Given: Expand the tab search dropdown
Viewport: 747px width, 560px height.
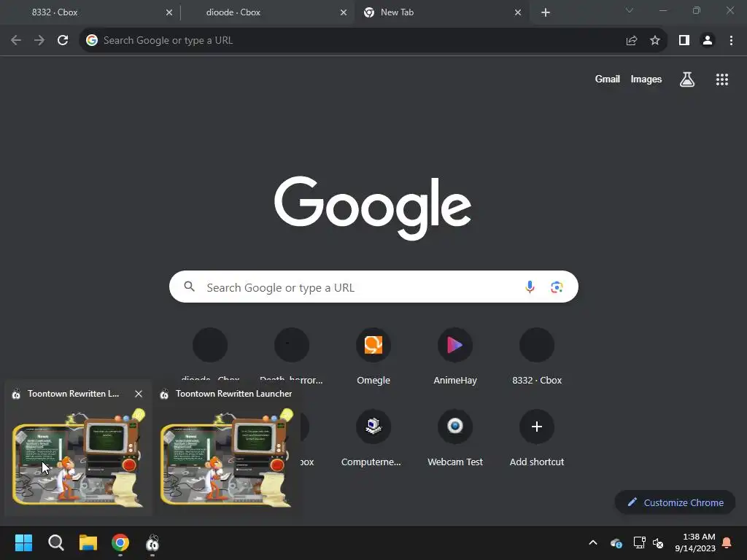Looking at the screenshot, I should [630, 10].
